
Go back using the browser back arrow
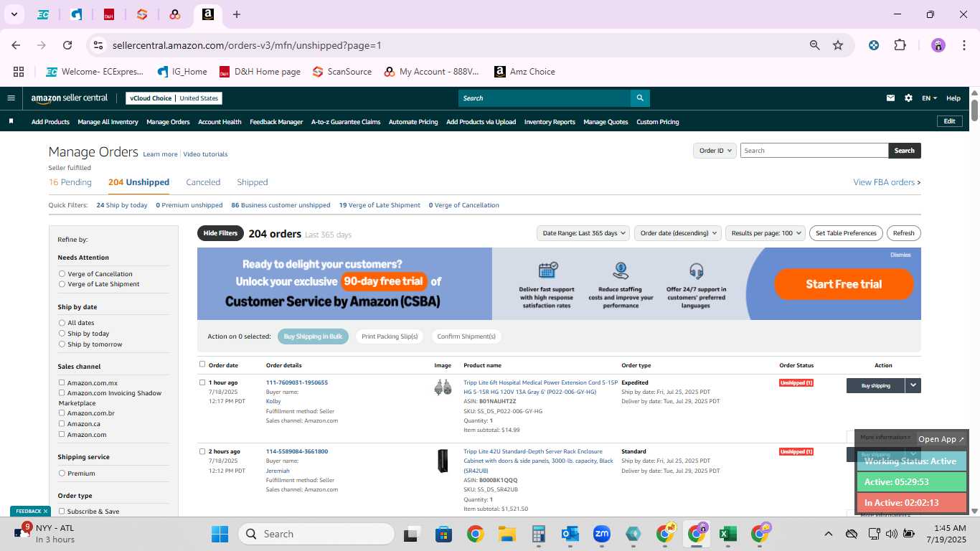click(x=16, y=45)
